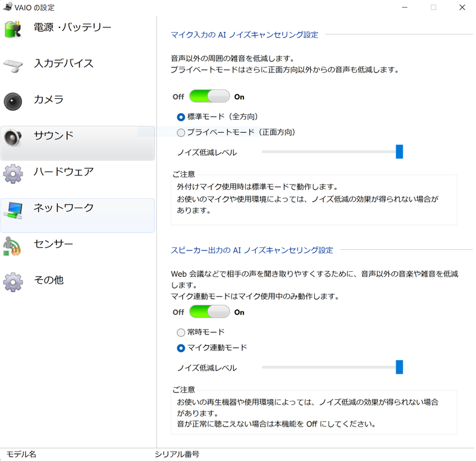
Task: Click the モデル名 field in the status bar
Action: (21, 454)
